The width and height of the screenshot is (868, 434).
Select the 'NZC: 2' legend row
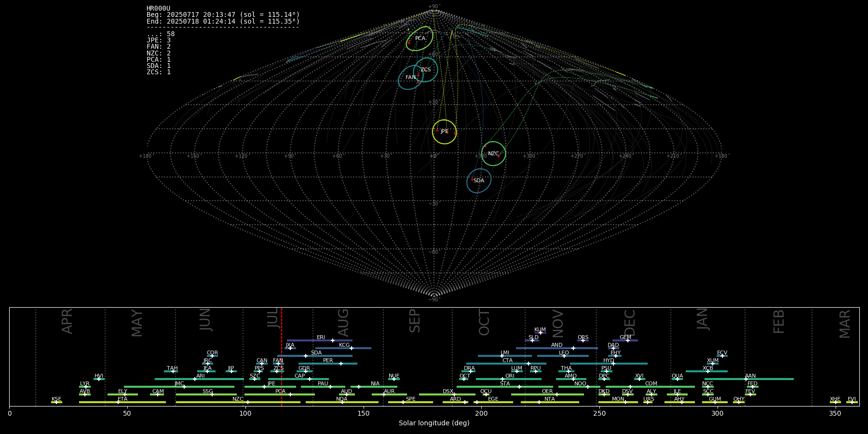click(x=159, y=53)
